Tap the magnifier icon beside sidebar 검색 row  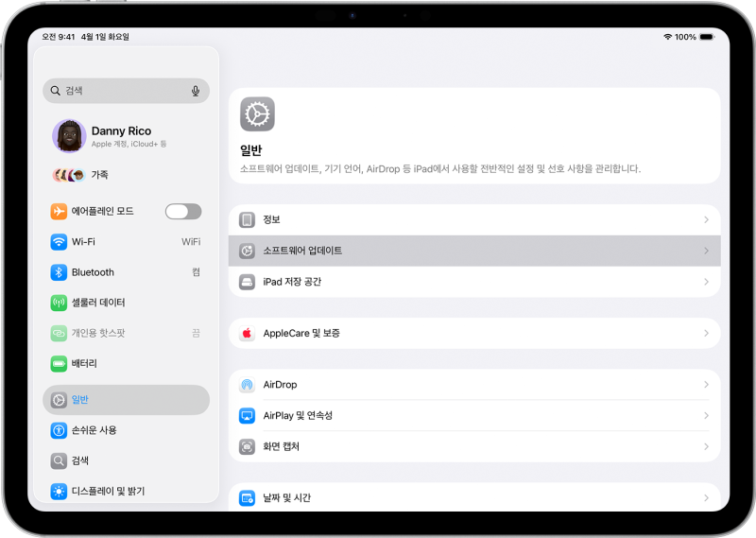[59, 460]
